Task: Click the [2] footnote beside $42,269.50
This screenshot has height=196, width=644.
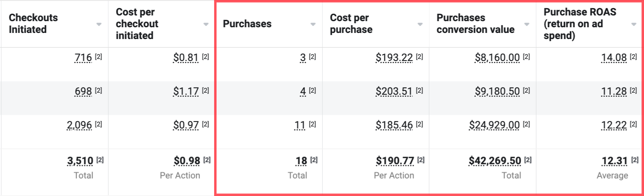Action: point(528,160)
